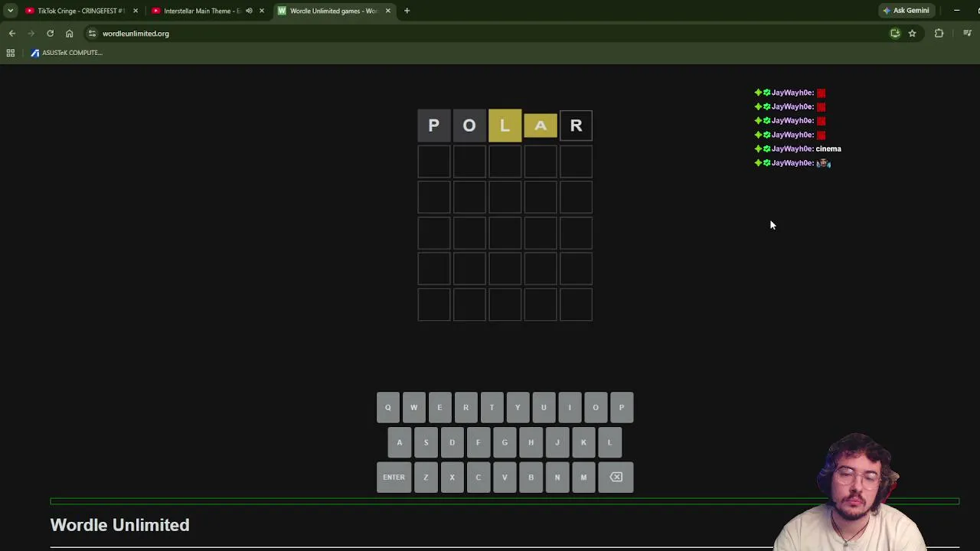Close the Wordle Unlimited games tab
The width and height of the screenshot is (980, 551).
coord(387,11)
